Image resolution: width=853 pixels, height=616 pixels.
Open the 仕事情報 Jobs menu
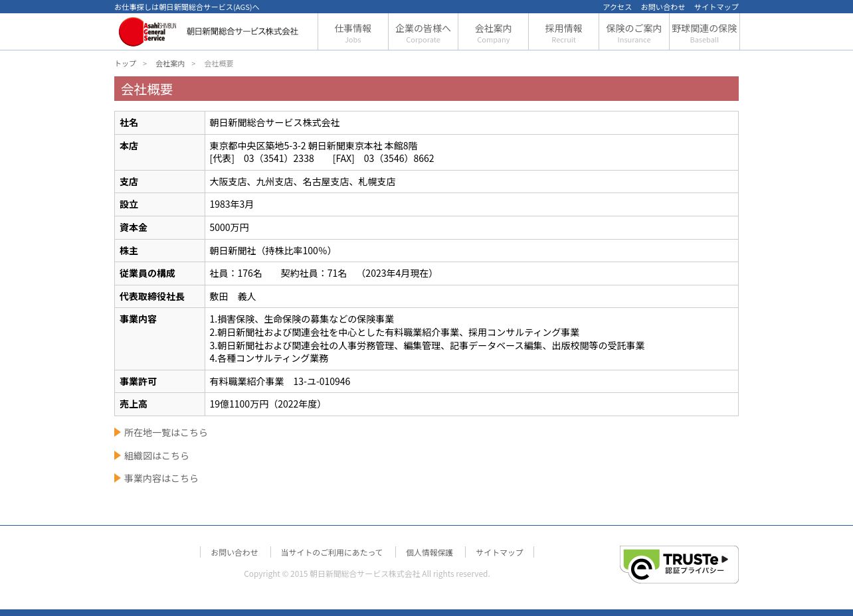353,32
